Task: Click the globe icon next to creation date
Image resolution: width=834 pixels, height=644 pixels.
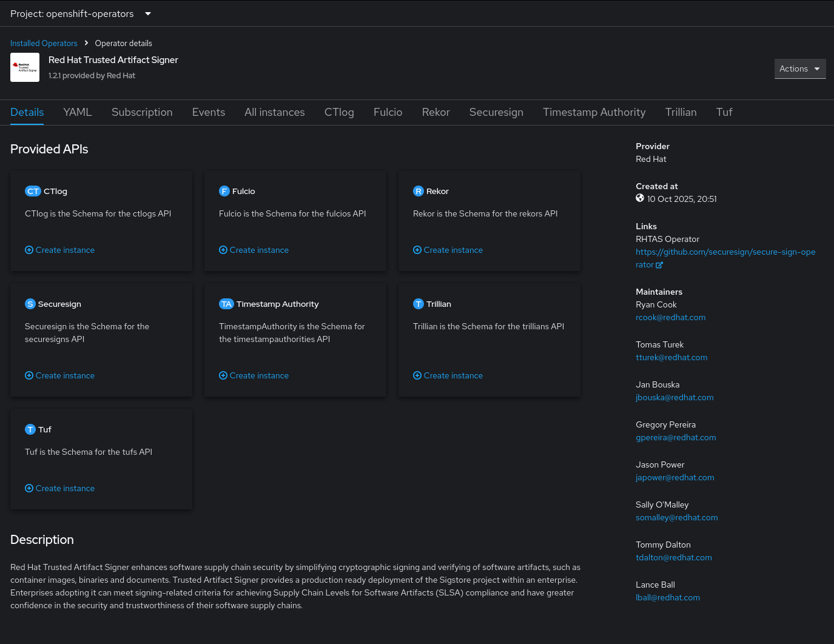Action: (640, 198)
